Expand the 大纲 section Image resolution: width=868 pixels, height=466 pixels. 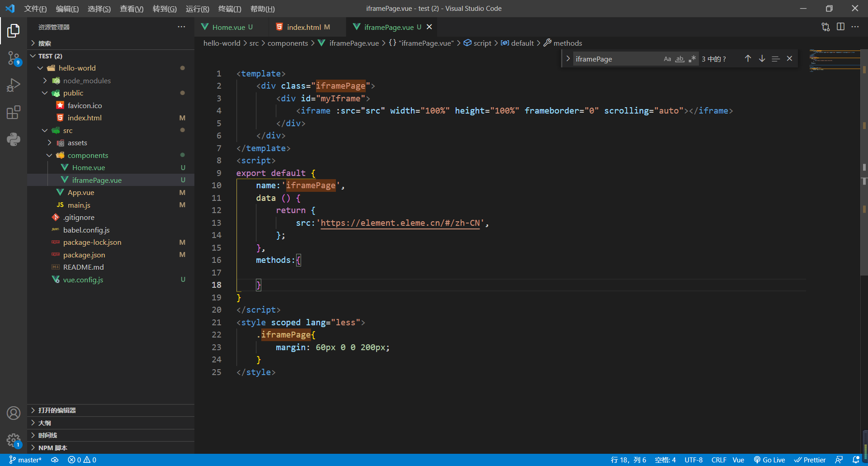coord(111,423)
